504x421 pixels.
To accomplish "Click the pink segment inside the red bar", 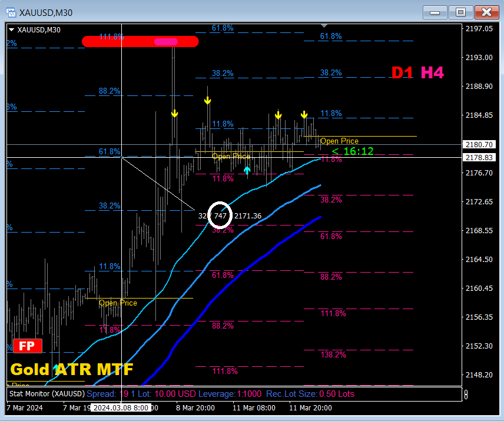I will coord(166,42).
